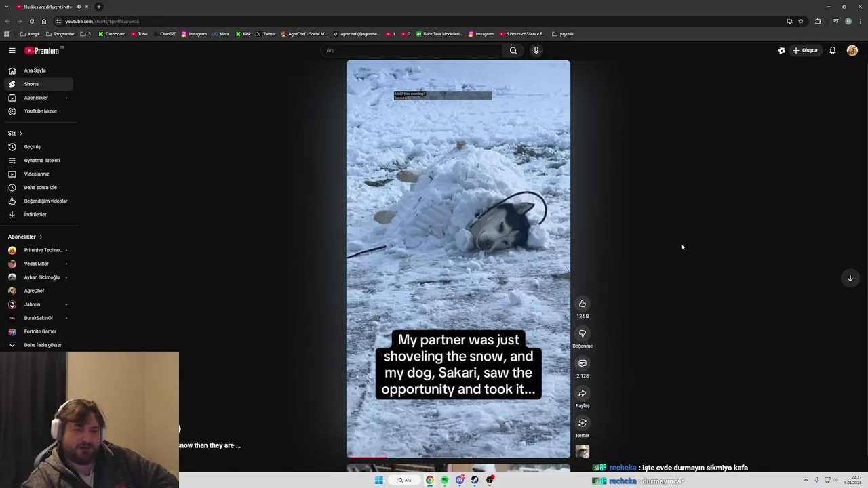
Task: Click the taskbar Ara search box
Action: pyautogui.click(x=405, y=480)
